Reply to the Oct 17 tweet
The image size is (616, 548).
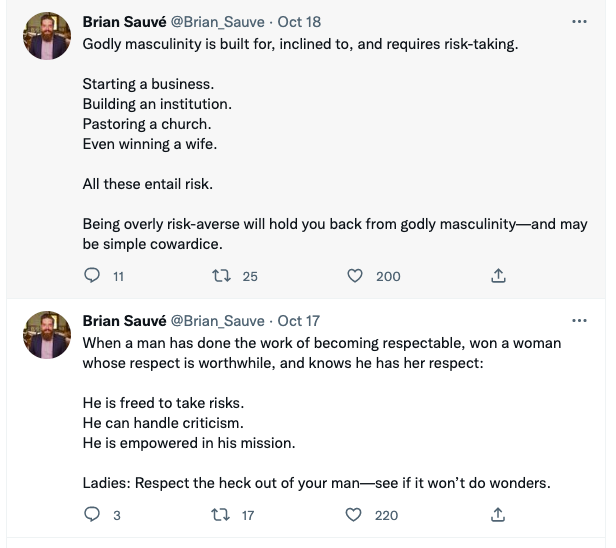tap(92, 515)
